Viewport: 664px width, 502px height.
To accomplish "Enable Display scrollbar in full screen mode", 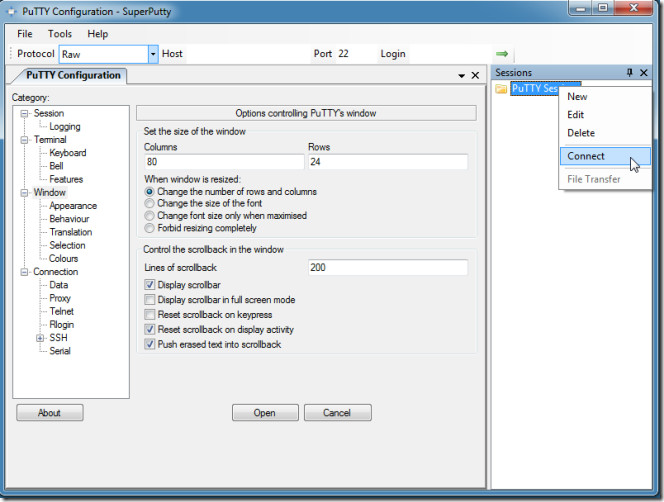I will pos(149,300).
